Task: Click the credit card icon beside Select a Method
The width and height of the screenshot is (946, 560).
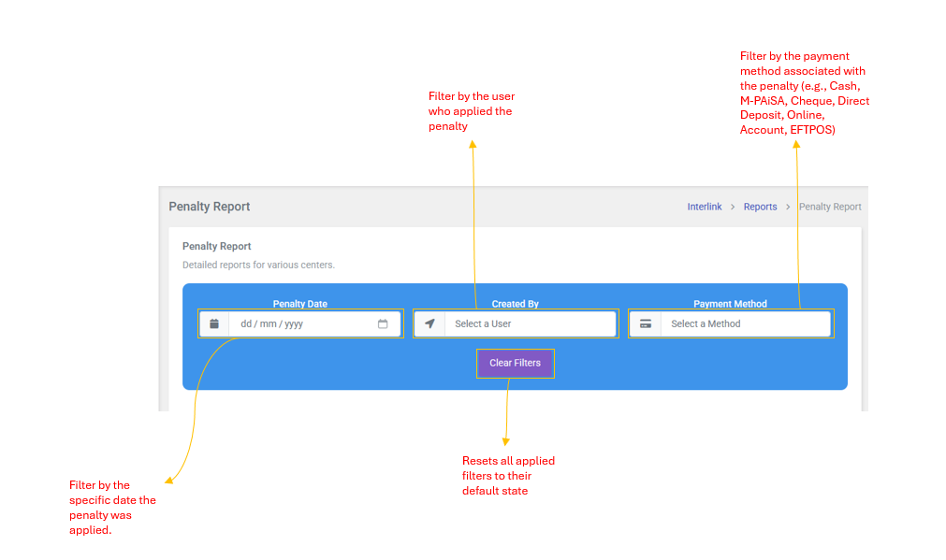Action: point(645,323)
